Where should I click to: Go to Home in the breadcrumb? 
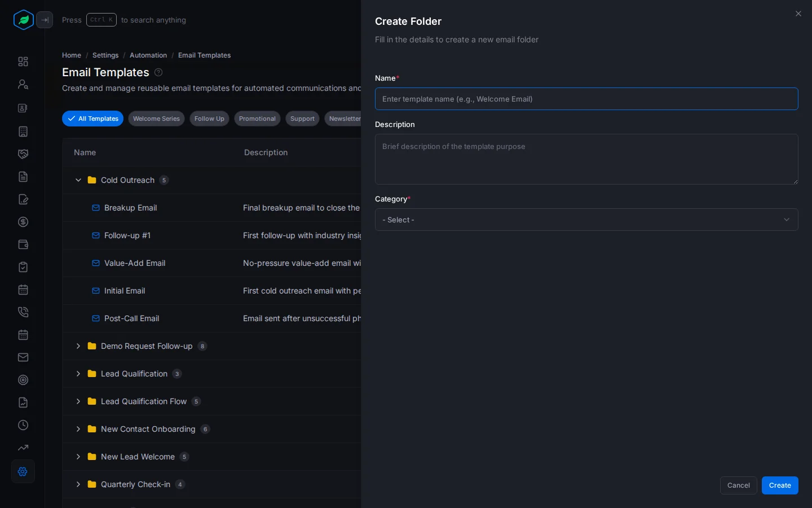72,55
